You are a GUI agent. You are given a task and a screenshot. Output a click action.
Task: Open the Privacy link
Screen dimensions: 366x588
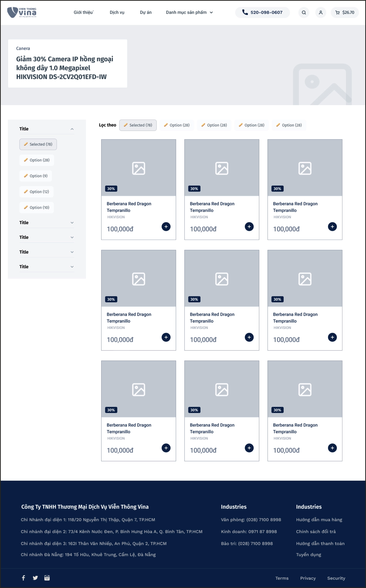[x=308, y=578]
